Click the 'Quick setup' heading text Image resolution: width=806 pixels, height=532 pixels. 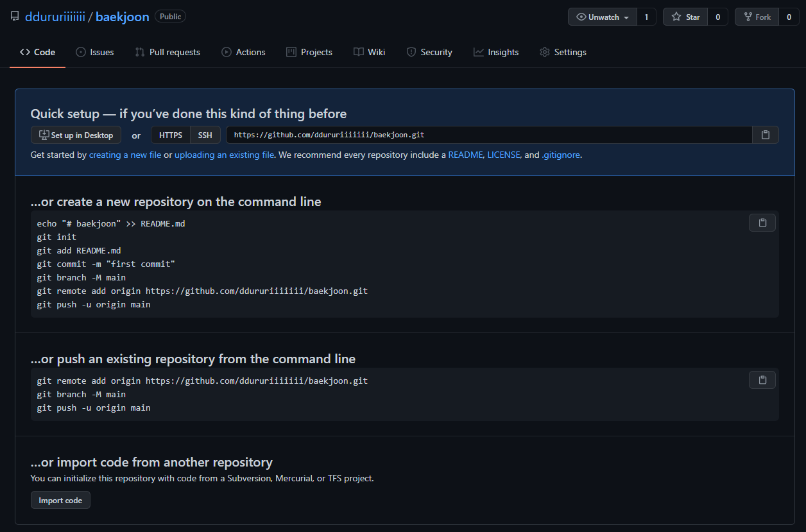pyautogui.click(x=189, y=114)
